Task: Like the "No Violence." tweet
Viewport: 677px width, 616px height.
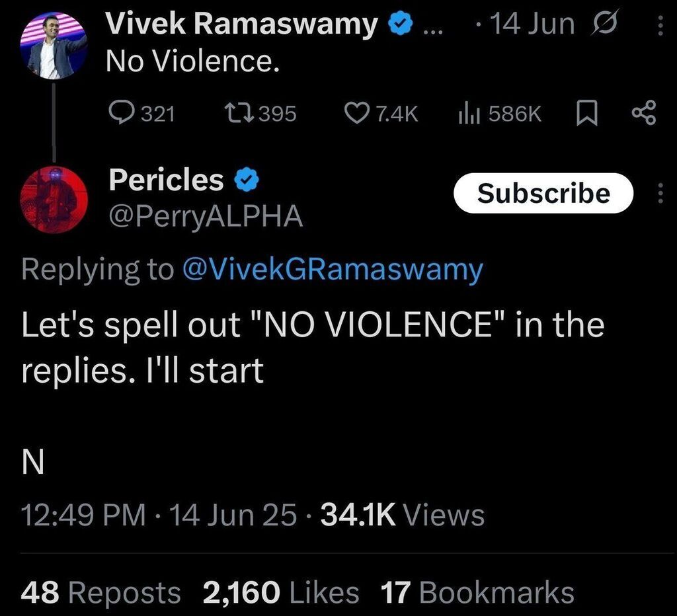Action: point(358,114)
